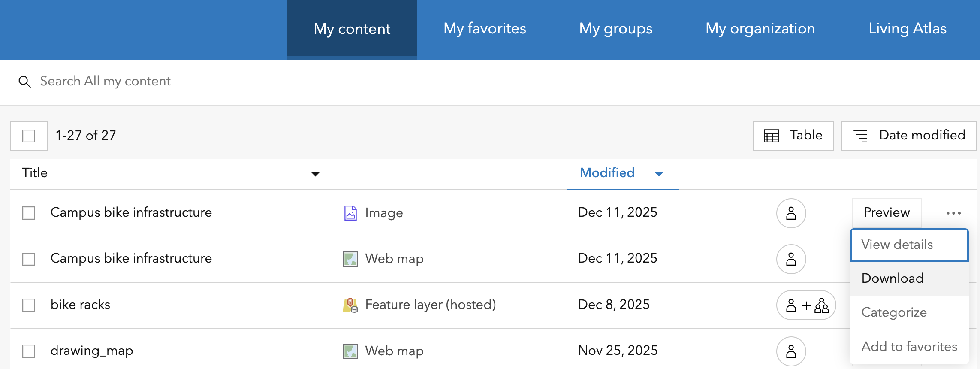Switch to Table view button
Viewport: 980px width, 369px height.
(793, 136)
